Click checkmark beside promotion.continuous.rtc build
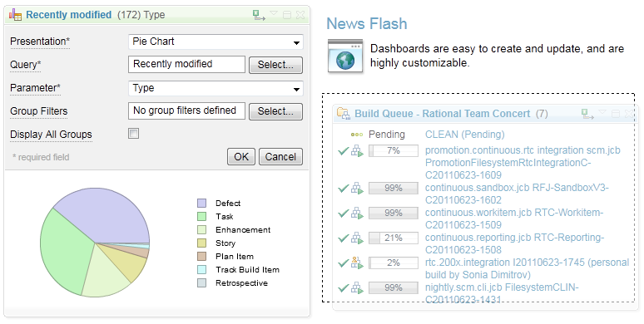Image resolution: width=644 pixels, height=324 pixels. pyautogui.click(x=344, y=151)
